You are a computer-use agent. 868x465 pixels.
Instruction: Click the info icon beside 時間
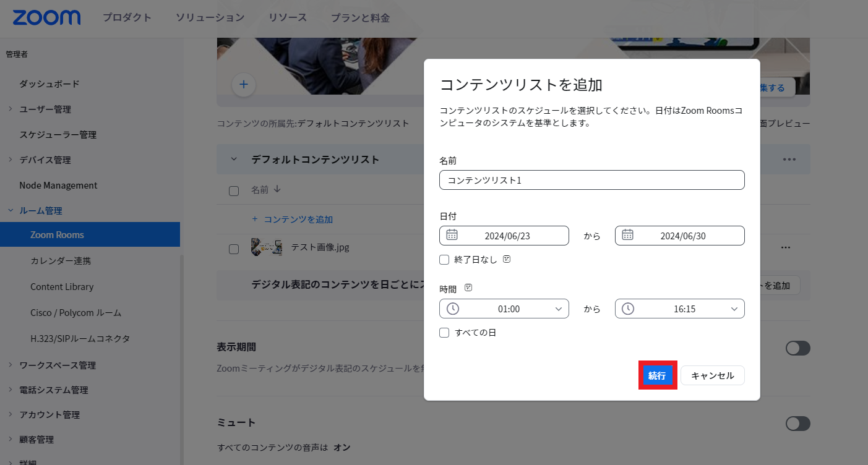pos(468,288)
